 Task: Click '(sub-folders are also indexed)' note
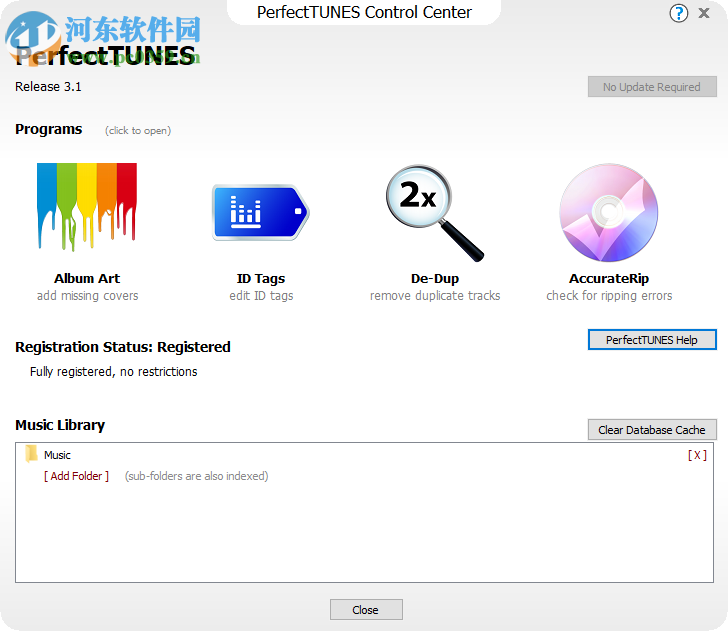pyautogui.click(x=196, y=476)
